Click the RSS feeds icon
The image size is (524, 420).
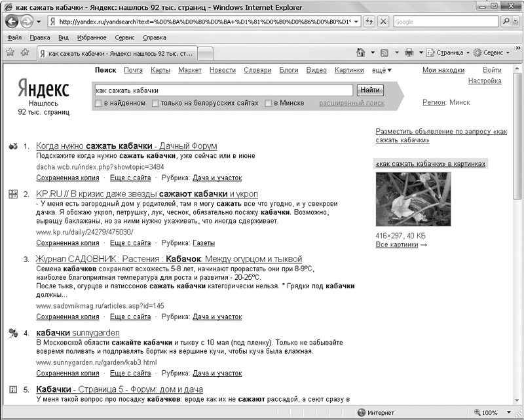click(x=384, y=52)
